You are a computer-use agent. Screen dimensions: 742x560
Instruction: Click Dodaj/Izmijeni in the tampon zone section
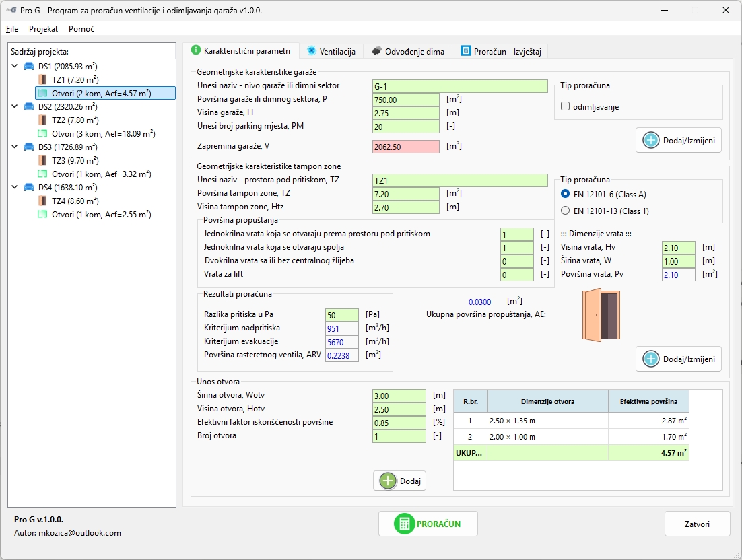coord(679,359)
